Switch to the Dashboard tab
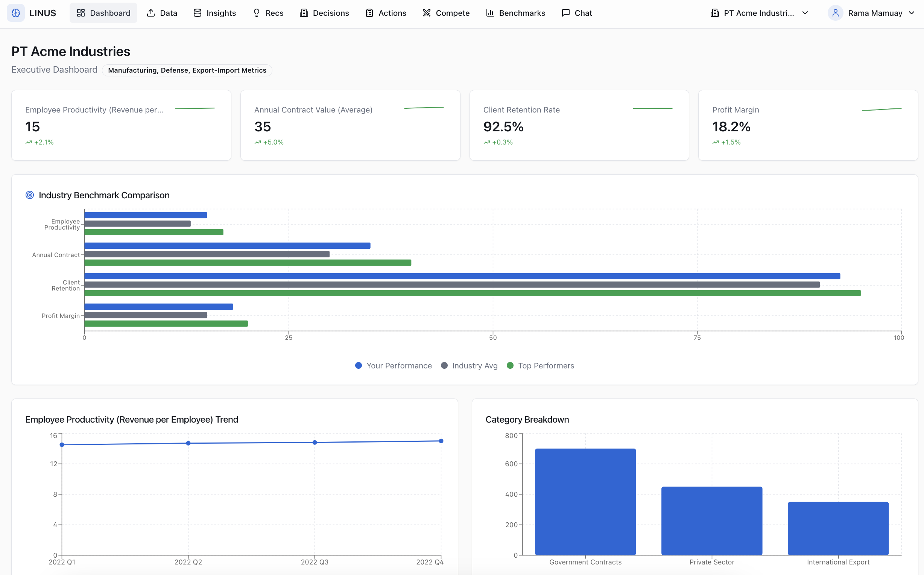924x575 pixels. (x=103, y=13)
